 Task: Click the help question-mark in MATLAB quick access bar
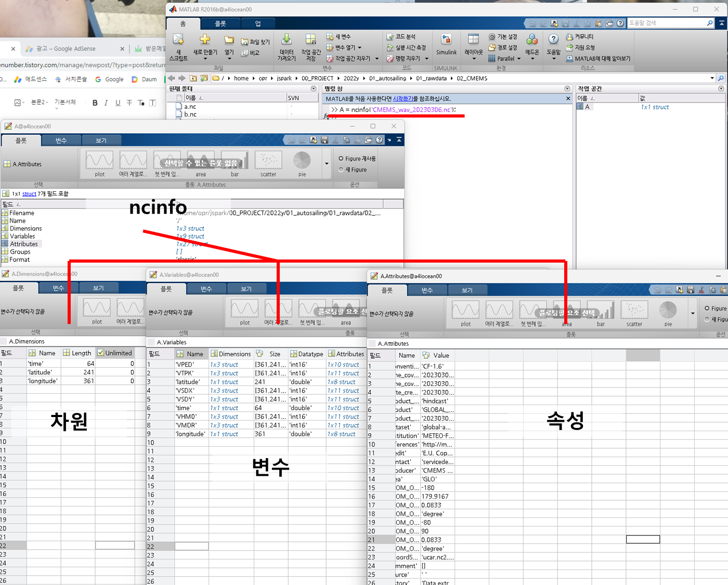tap(620, 23)
